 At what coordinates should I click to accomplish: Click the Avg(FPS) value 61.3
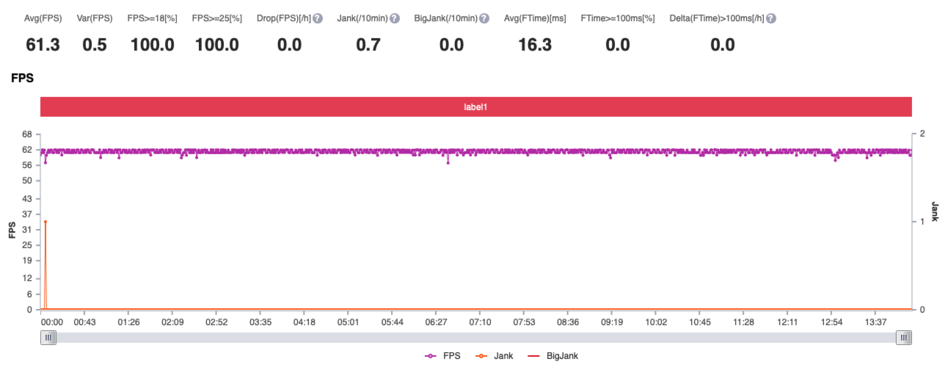tap(43, 45)
